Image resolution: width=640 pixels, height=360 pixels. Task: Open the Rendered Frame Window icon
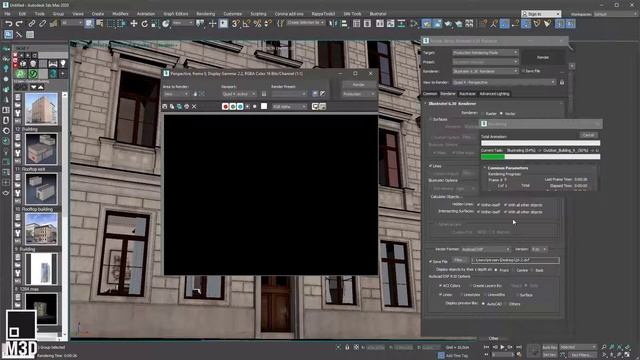437,24
